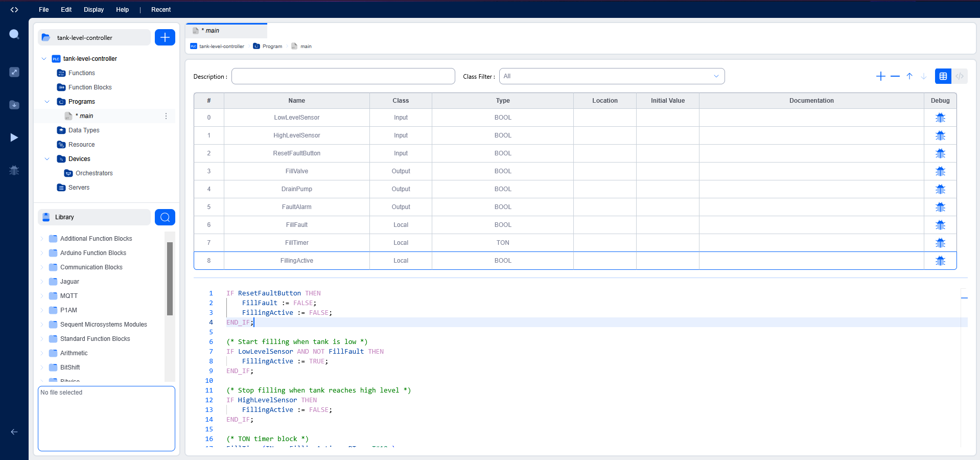Open the File menu
The width and height of the screenshot is (980, 460).
pyautogui.click(x=44, y=10)
